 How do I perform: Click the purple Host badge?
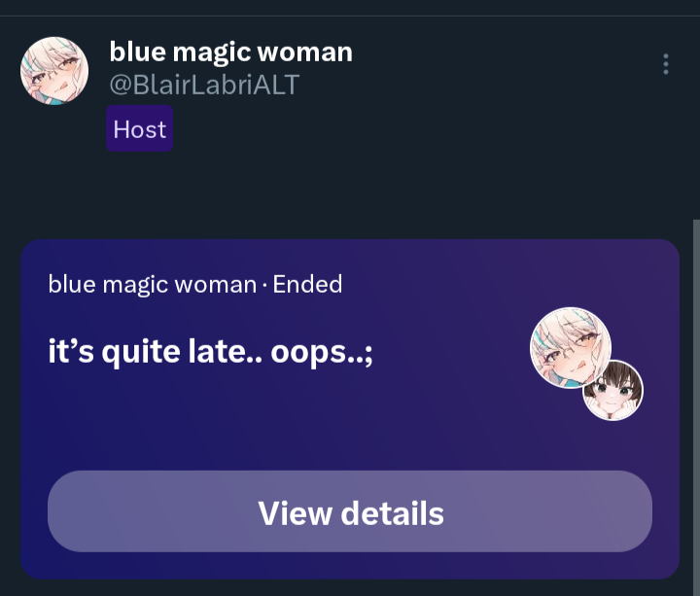point(139,128)
